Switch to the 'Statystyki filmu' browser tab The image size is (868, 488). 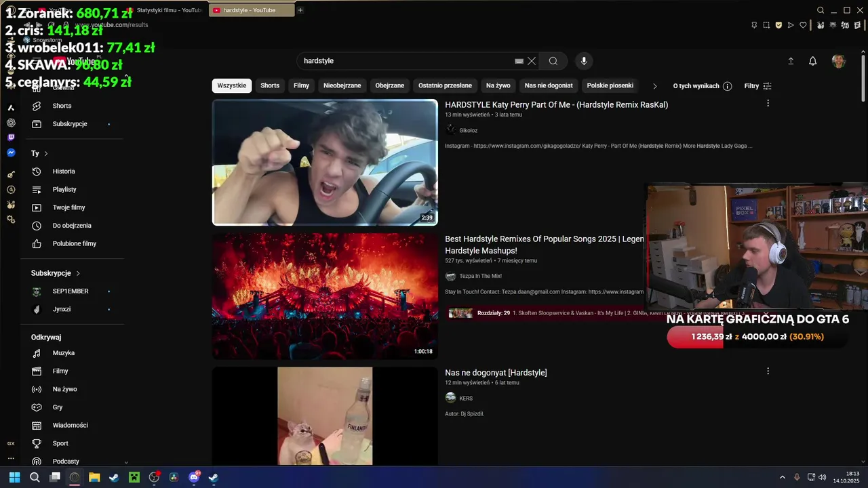[165, 10]
